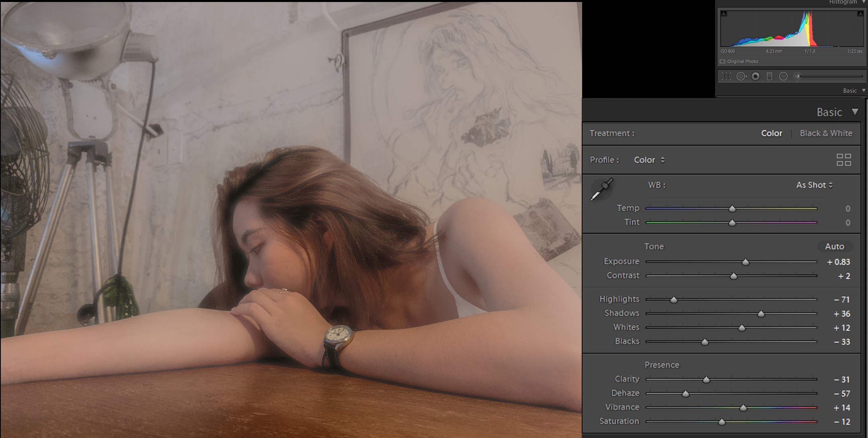Click the Exposure slider handle

[745, 262]
